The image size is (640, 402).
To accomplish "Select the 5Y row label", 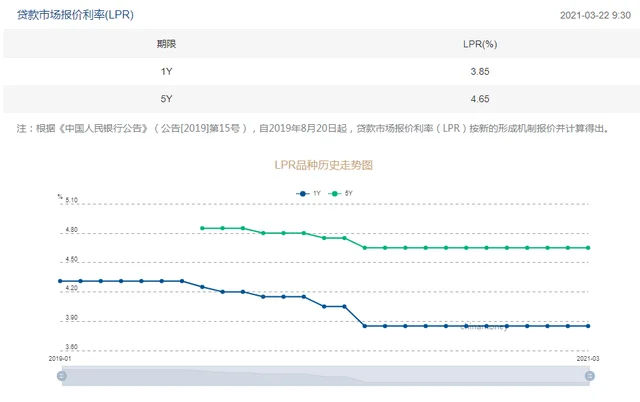I will click(x=166, y=99).
